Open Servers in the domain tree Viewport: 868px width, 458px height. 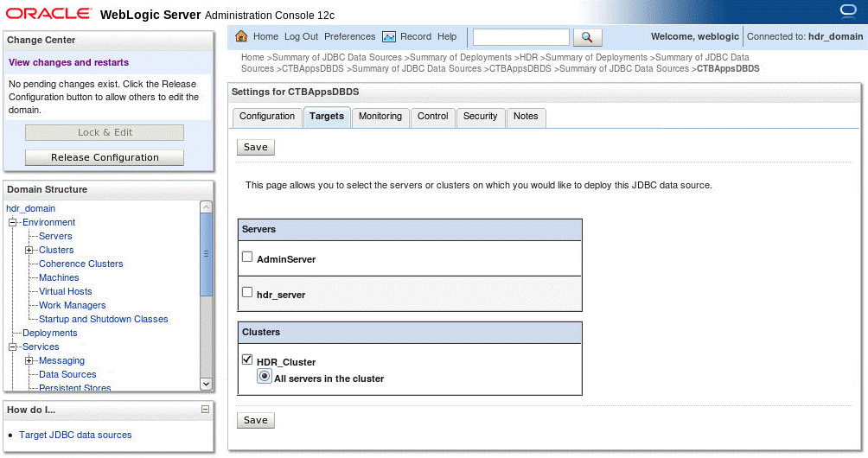coord(55,236)
